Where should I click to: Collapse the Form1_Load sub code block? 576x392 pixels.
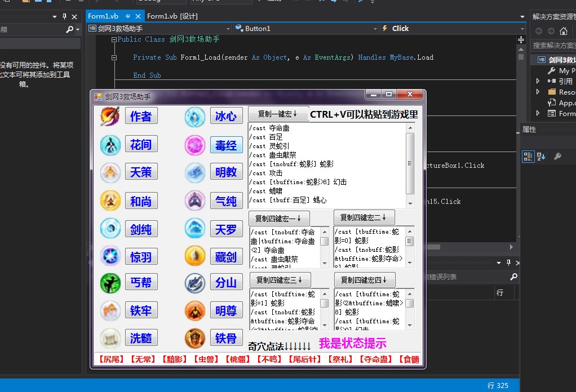click(114, 57)
